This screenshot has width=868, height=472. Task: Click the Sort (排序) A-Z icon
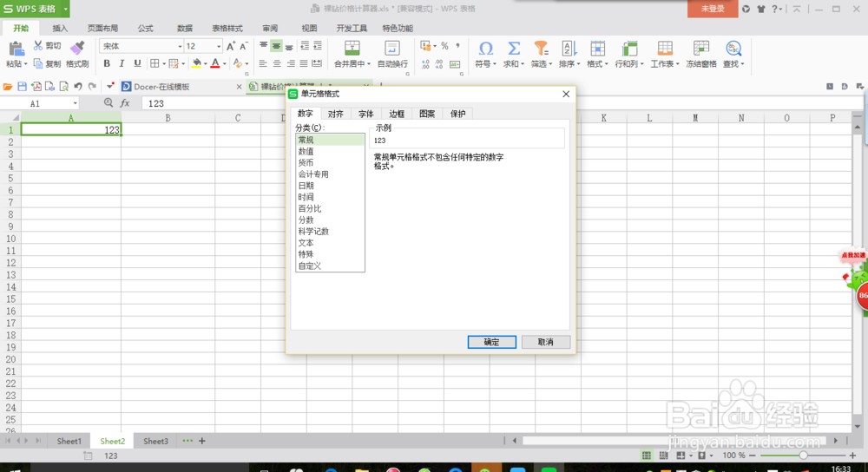pos(569,48)
